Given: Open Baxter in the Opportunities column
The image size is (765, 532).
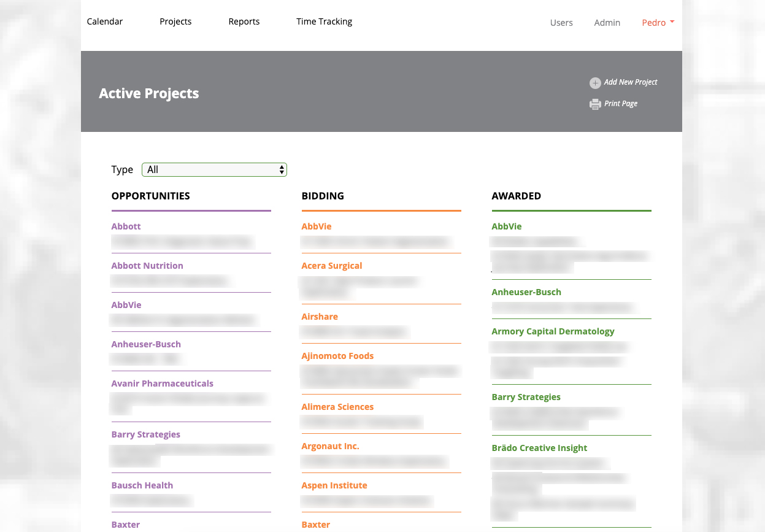Looking at the screenshot, I should [x=126, y=525].
